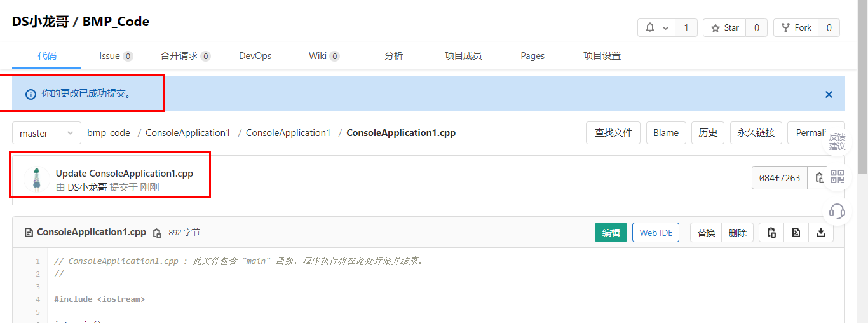Viewport: 868px width, 323px height.
Task: Switch to the 代码 tab
Action: [47, 56]
